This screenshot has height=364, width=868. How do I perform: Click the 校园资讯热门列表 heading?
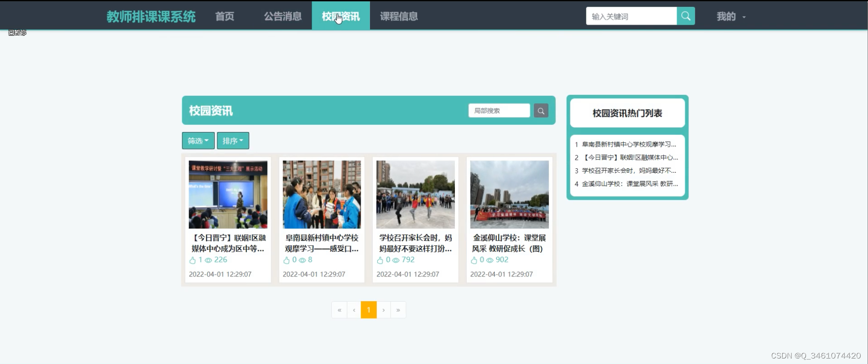(627, 113)
